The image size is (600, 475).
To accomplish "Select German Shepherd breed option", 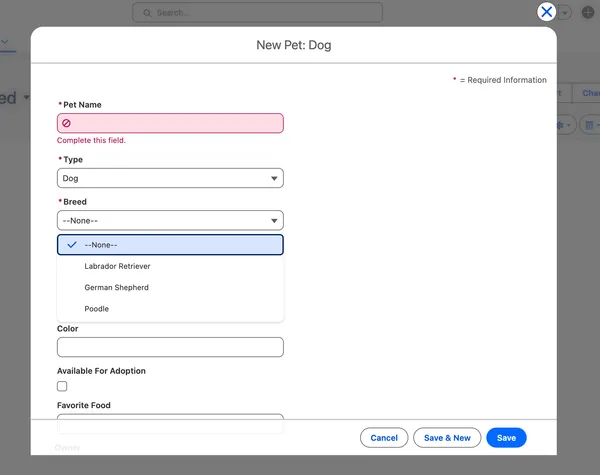I will point(116,287).
